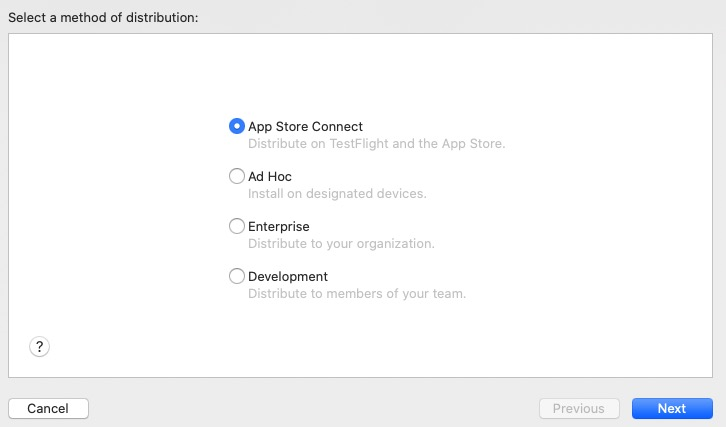Cancel the distribution dialog

click(48, 408)
